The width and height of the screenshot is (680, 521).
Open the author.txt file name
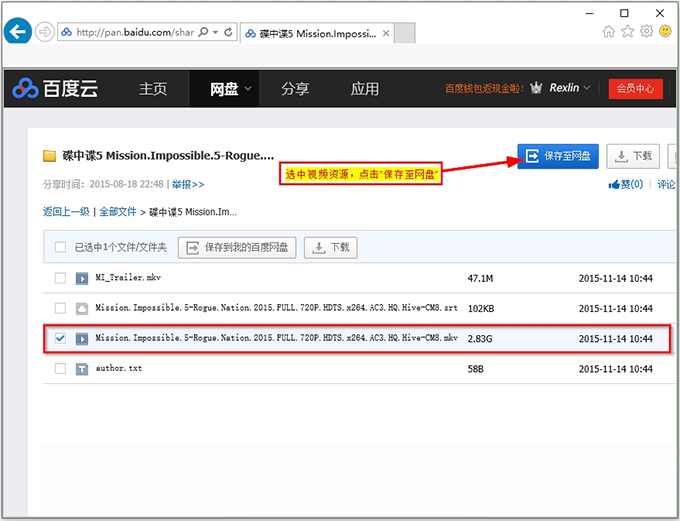click(x=119, y=368)
